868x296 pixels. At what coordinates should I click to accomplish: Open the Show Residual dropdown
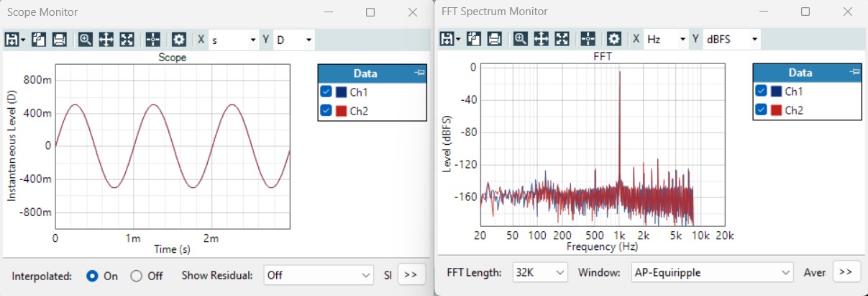(316, 274)
